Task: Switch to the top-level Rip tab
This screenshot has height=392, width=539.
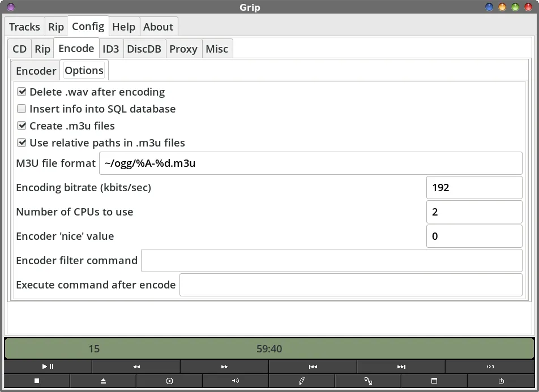Action: point(56,27)
